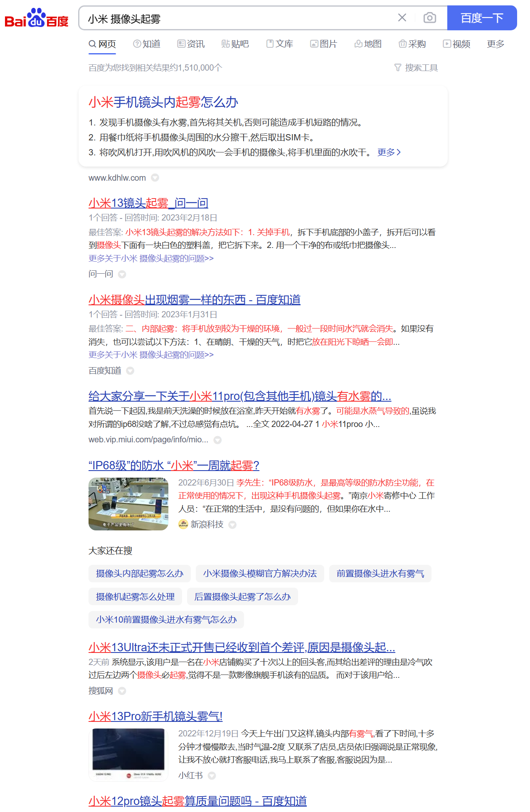Switch to the 资讯 tab
This screenshot has height=812, width=530.
point(191,44)
